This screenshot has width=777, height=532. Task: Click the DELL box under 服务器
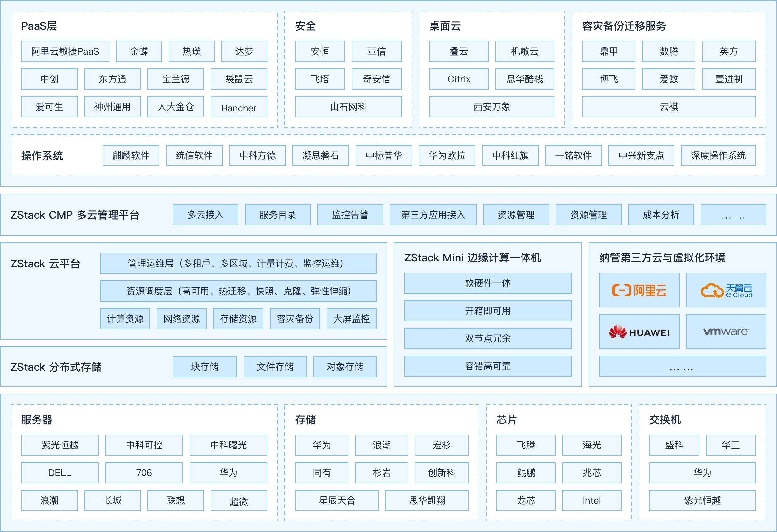60,473
